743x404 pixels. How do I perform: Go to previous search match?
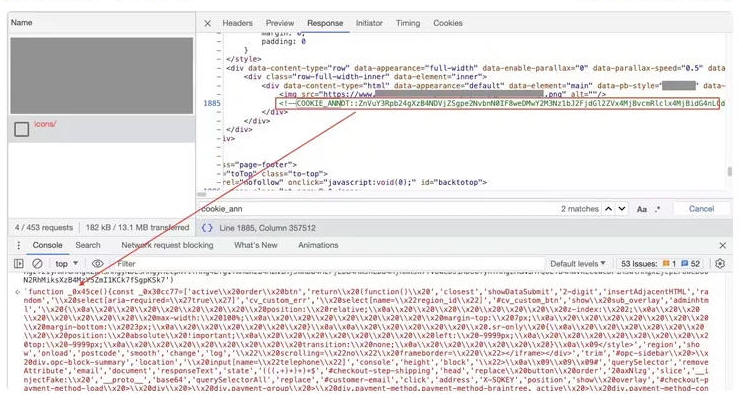click(608, 209)
